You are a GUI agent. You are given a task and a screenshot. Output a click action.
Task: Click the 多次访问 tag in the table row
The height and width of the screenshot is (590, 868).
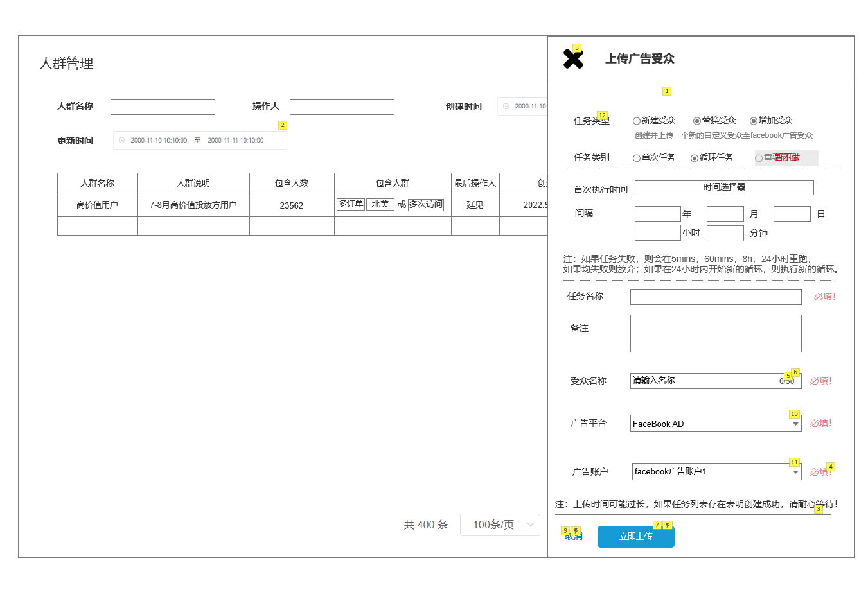(x=426, y=204)
